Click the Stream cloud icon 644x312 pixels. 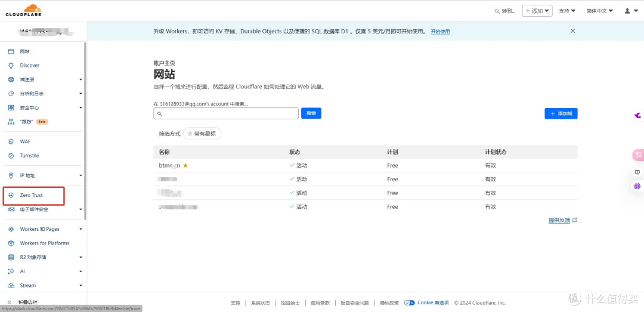pyautogui.click(x=11, y=285)
